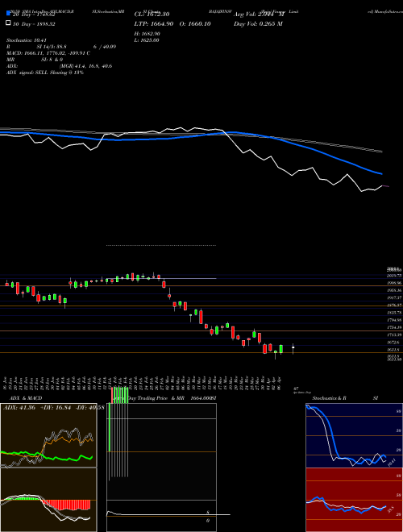403x532 pixels.
Task: Click the ADX (MGR) values line
Action: click(x=60, y=66)
